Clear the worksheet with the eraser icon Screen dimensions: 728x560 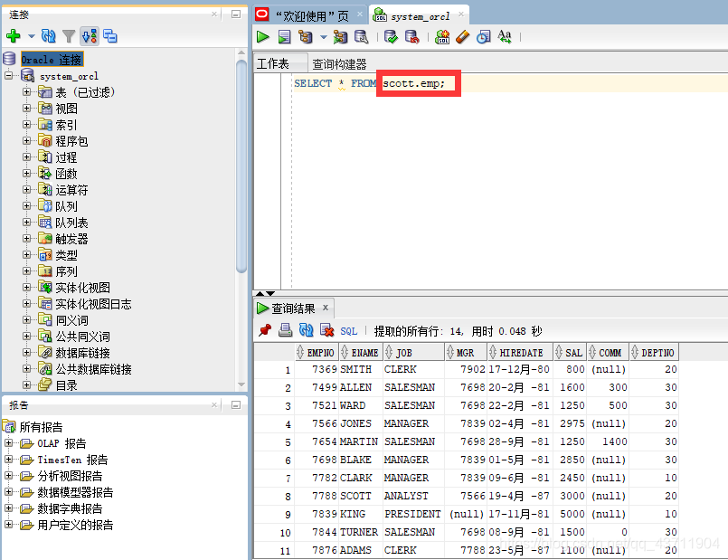(462, 37)
